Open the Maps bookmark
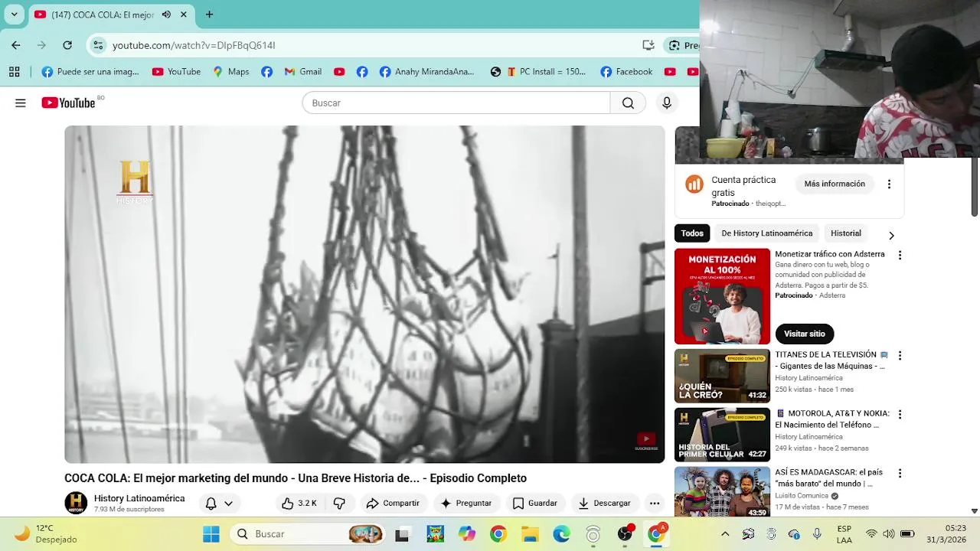Screen dimensions: 980x551 (x=231, y=72)
